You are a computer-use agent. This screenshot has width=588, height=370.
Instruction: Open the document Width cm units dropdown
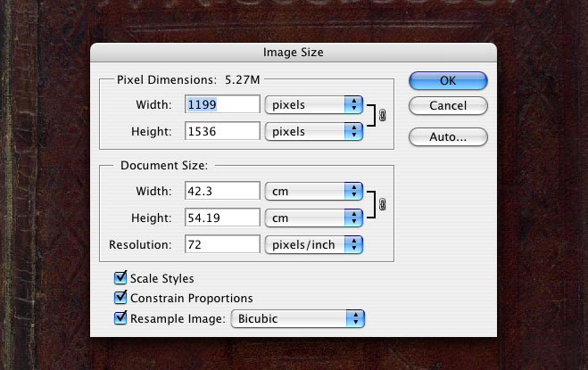pos(314,191)
